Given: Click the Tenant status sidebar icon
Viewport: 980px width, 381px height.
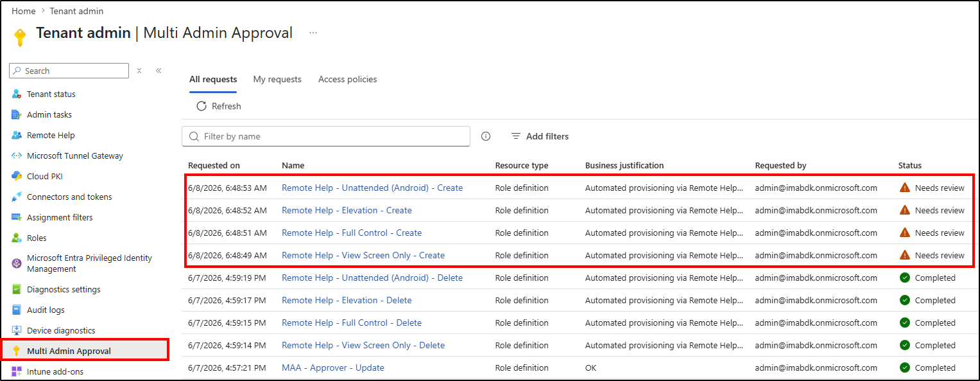Looking at the screenshot, I should [x=17, y=94].
